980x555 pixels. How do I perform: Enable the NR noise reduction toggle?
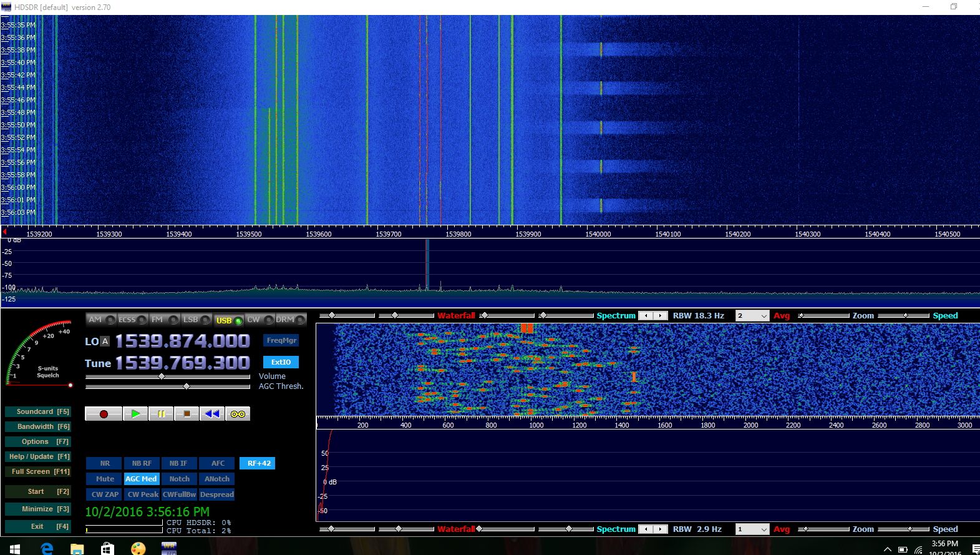tap(105, 463)
